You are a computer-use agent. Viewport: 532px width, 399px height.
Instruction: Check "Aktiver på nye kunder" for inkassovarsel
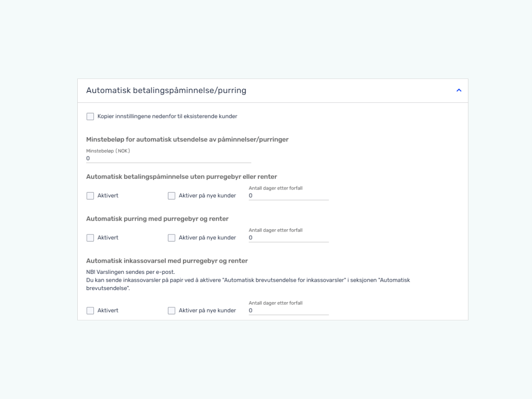point(171,310)
